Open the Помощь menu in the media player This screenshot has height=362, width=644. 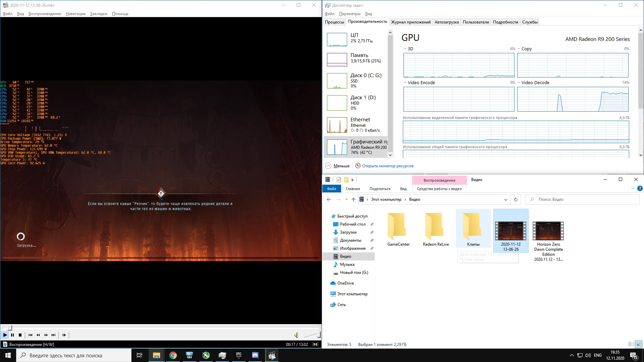pyautogui.click(x=120, y=14)
